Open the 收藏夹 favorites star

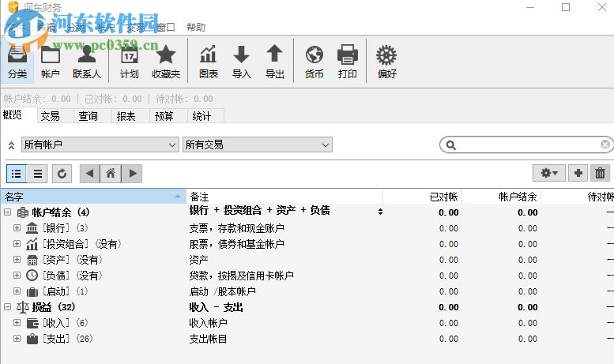[166, 61]
